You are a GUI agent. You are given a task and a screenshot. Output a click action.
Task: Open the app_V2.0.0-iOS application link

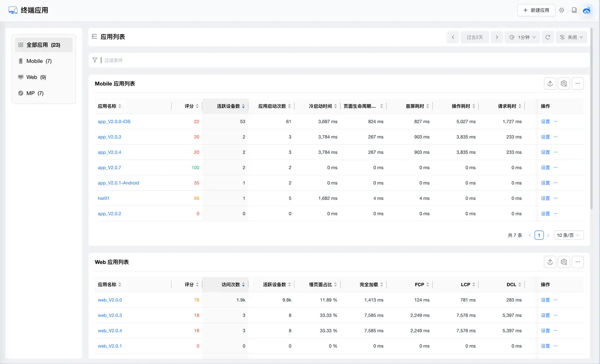(114, 122)
